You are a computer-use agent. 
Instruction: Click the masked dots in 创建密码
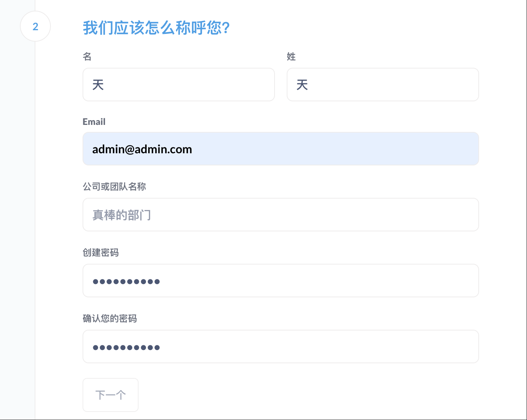(x=126, y=282)
